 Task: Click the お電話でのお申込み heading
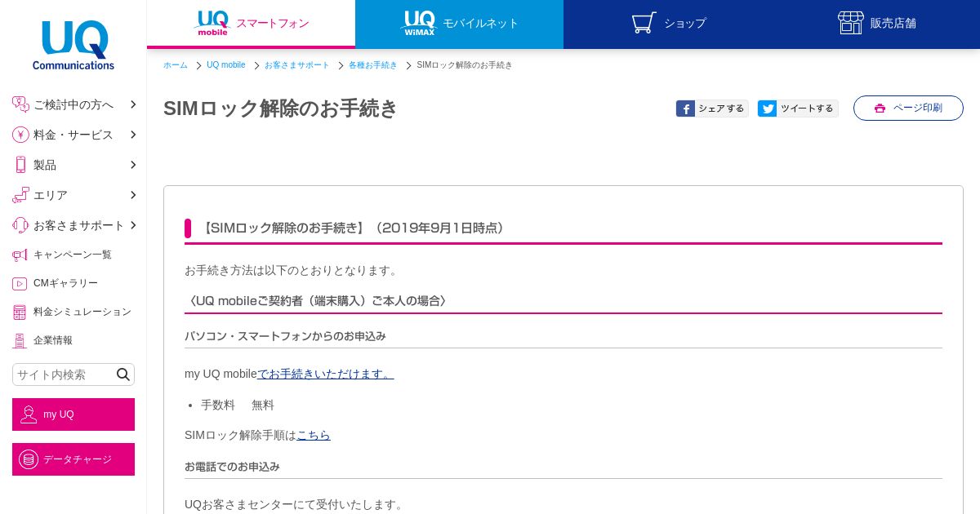(x=232, y=467)
